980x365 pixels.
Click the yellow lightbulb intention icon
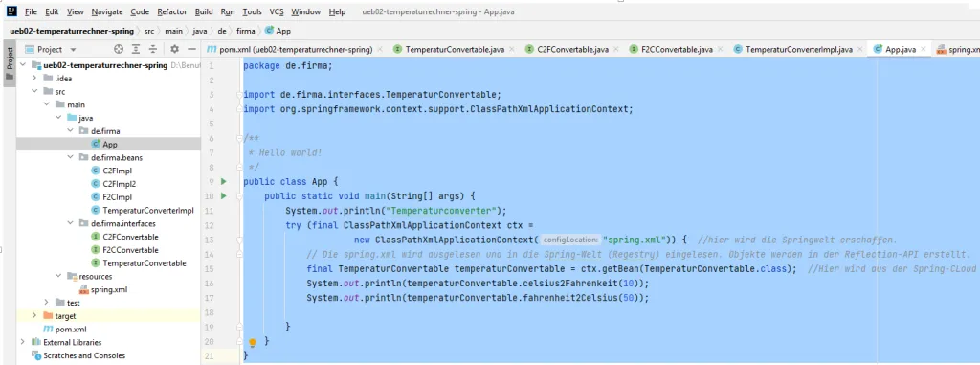pos(253,342)
